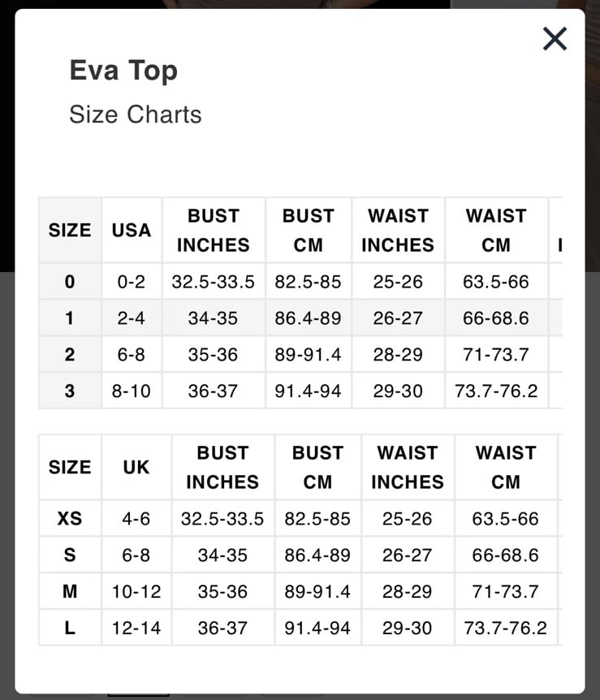This screenshot has width=600, height=700.
Task: Select the L row label in UK table
Action: click(70, 628)
